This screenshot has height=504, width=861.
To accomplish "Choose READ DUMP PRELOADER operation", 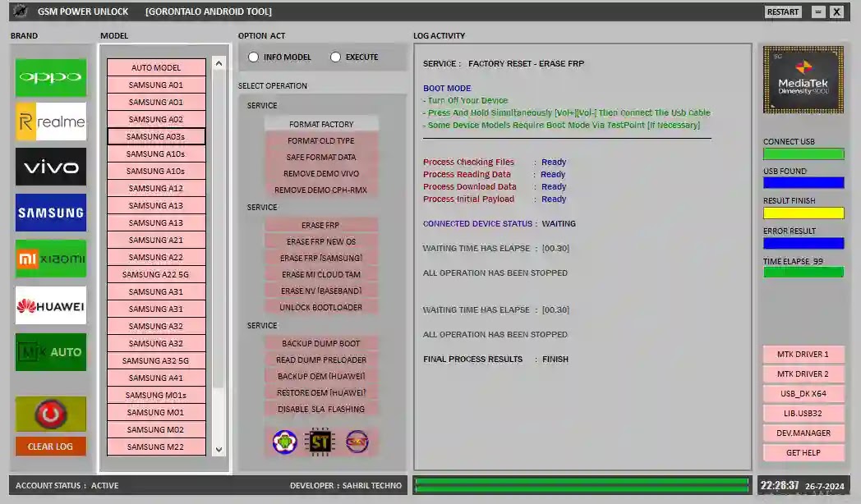I will 321,360.
